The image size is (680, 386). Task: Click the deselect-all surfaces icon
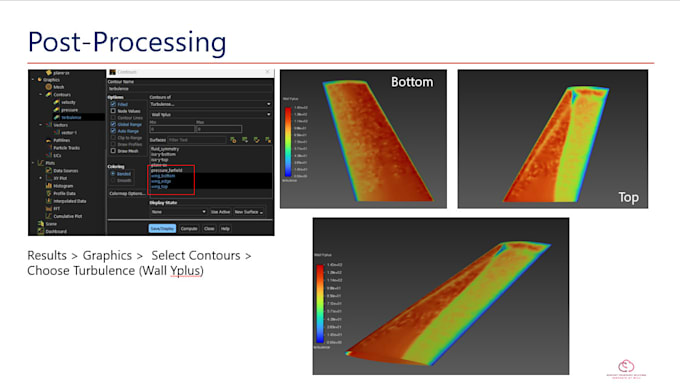268,140
